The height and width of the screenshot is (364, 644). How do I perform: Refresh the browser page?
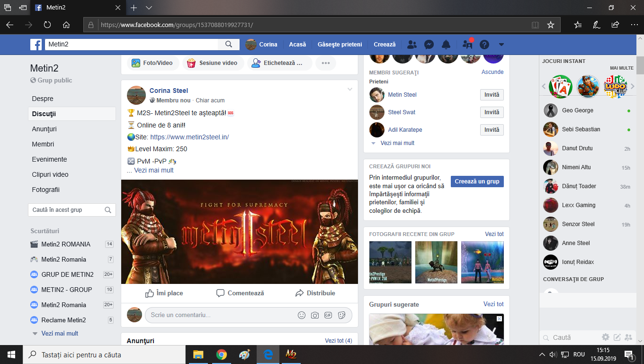tap(47, 25)
